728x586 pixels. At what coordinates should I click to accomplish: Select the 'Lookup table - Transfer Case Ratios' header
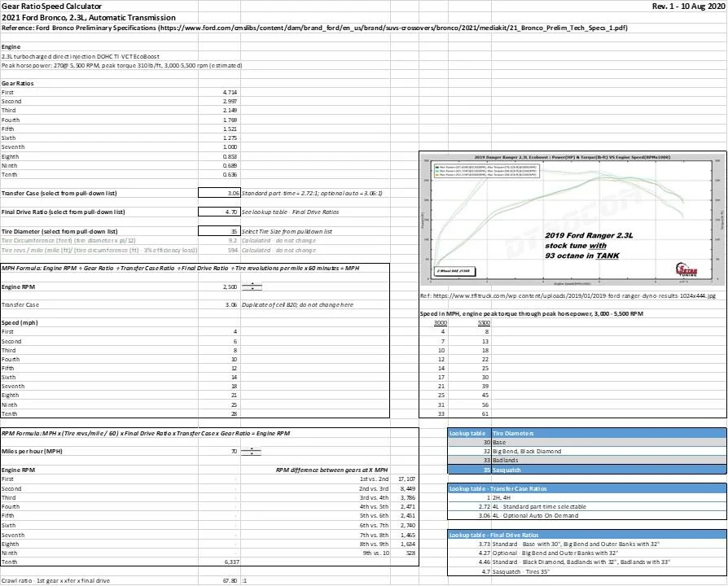coord(587,488)
